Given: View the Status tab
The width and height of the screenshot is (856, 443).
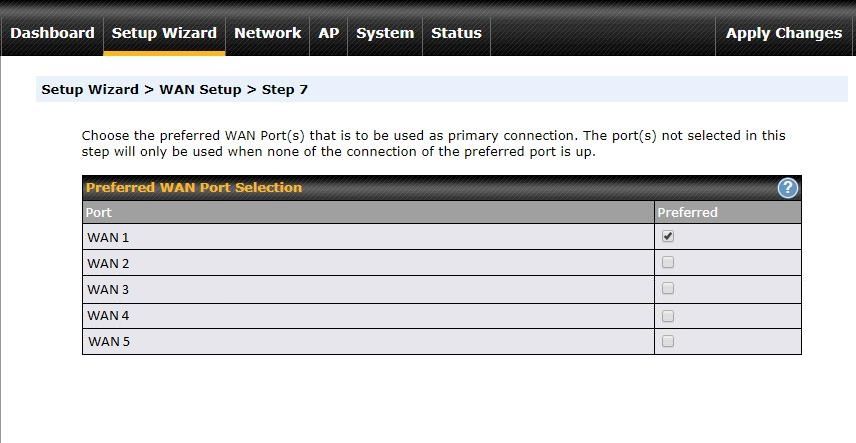Looking at the screenshot, I should (456, 33).
